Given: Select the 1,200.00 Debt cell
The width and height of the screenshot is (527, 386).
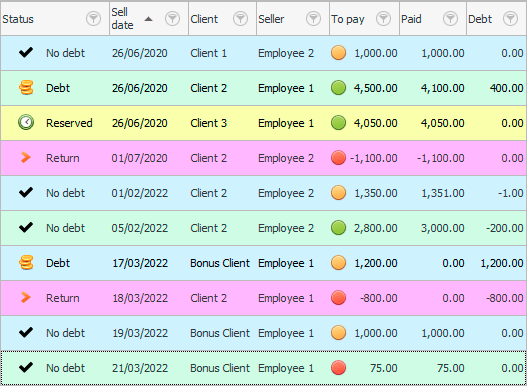Looking at the screenshot, I should click(x=497, y=263).
